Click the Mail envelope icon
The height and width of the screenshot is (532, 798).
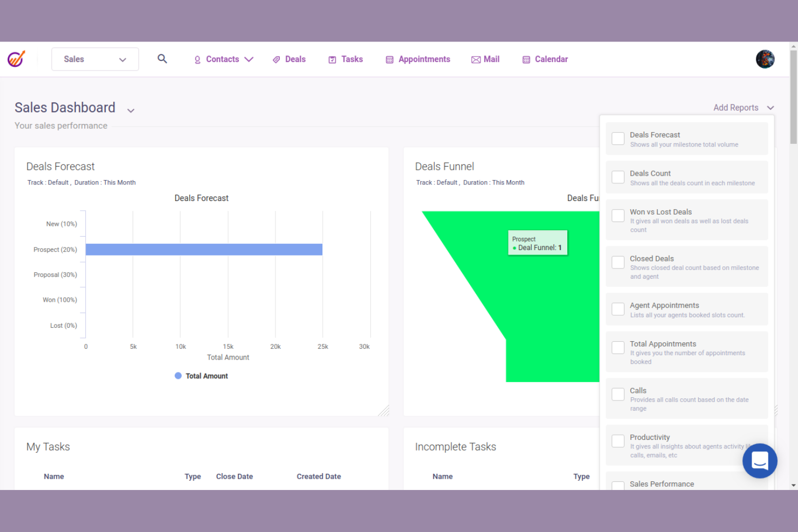[x=476, y=60]
